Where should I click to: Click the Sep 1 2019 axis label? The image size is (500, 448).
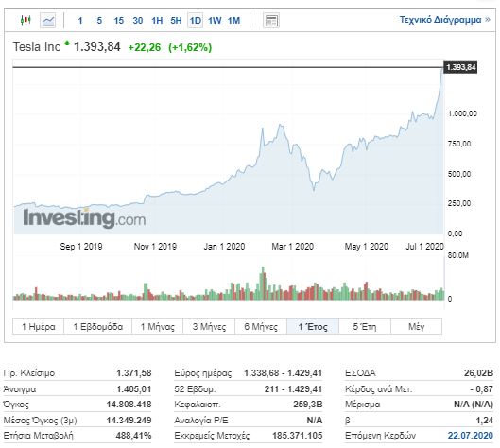(x=81, y=246)
